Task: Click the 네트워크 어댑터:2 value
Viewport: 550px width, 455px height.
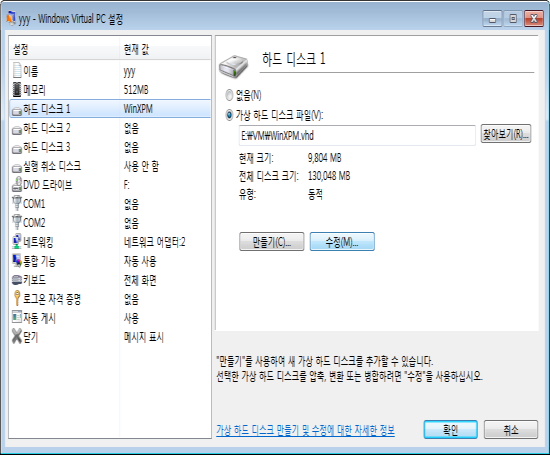Action: click(x=155, y=242)
